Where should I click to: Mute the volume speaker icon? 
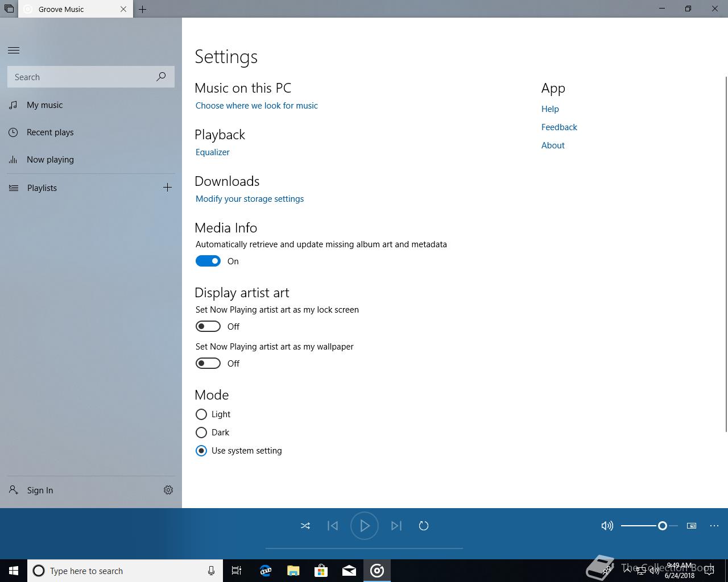click(607, 526)
